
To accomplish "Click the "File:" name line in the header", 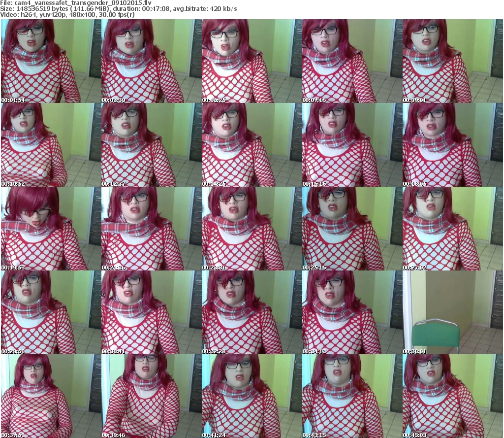I will click(76, 3).
